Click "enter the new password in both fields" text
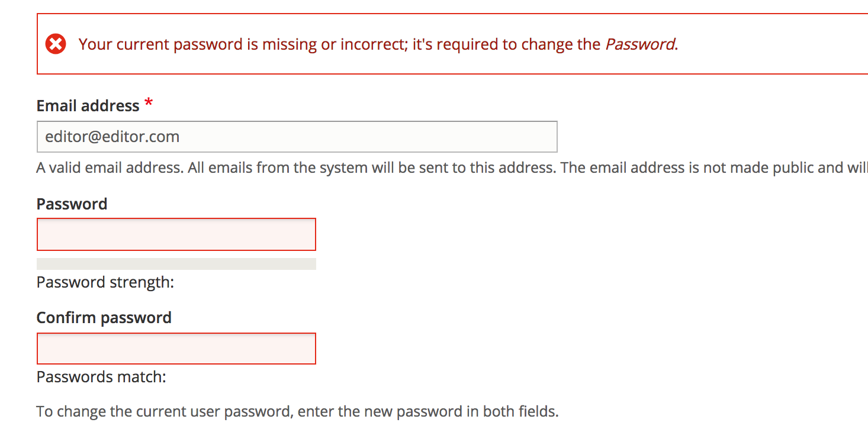 pyautogui.click(x=428, y=411)
